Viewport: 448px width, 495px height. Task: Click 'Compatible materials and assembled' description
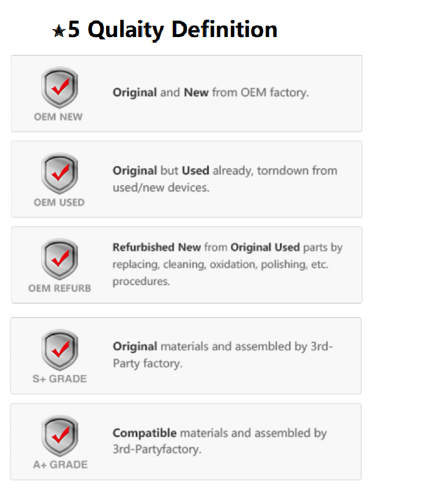(220, 441)
